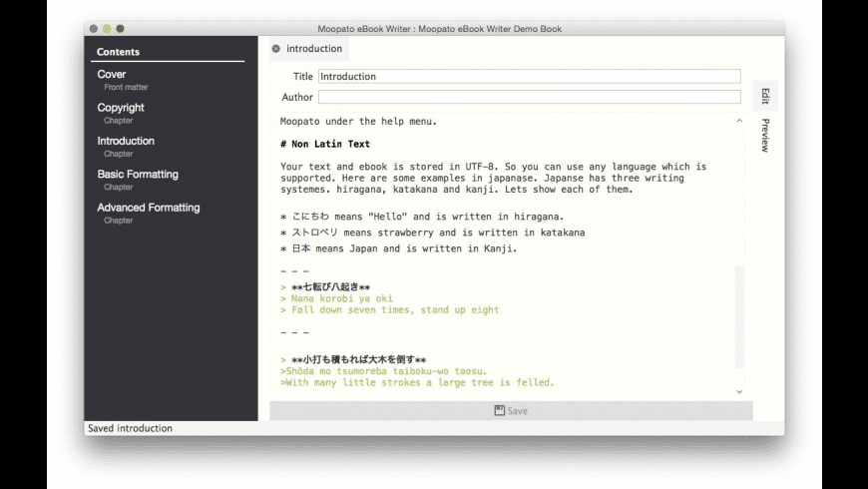Switch to the Preview side tab
This screenshot has width=868, height=489.
coord(765,135)
